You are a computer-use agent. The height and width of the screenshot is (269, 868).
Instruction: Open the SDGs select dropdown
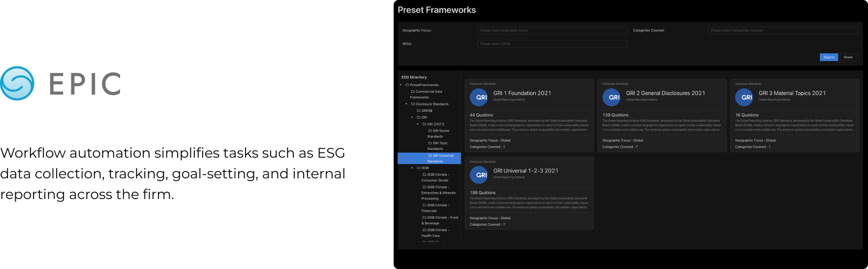pos(552,44)
